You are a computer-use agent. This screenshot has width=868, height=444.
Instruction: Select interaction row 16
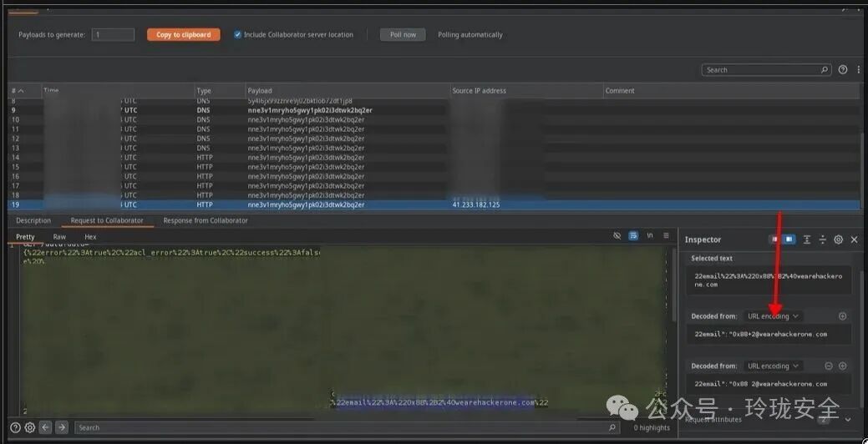click(x=434, y=176)
